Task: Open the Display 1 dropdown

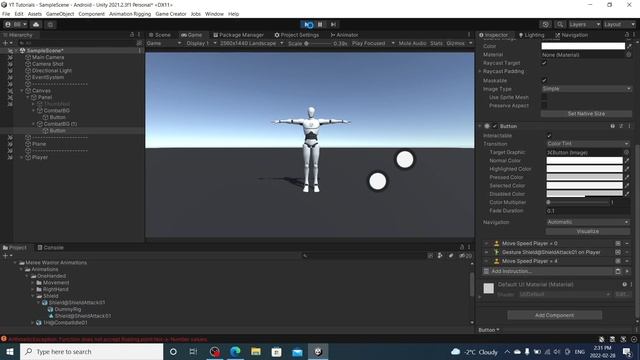Action: pos(200,43)
